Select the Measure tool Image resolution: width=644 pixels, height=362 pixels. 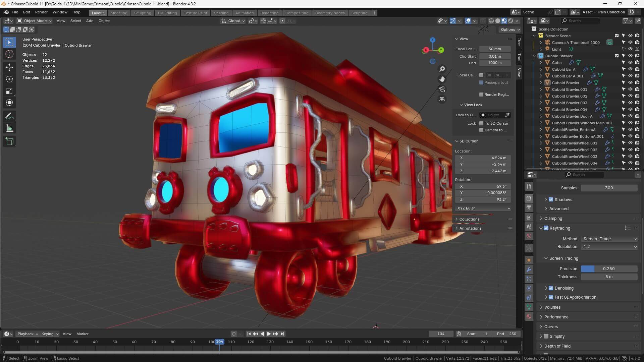pos(9,128)
